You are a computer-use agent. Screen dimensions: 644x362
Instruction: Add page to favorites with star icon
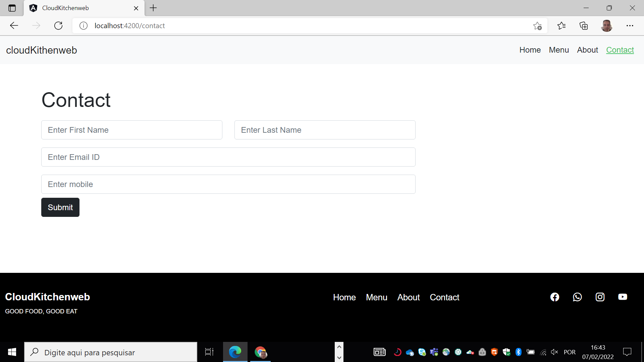click(x=537, y=25)
